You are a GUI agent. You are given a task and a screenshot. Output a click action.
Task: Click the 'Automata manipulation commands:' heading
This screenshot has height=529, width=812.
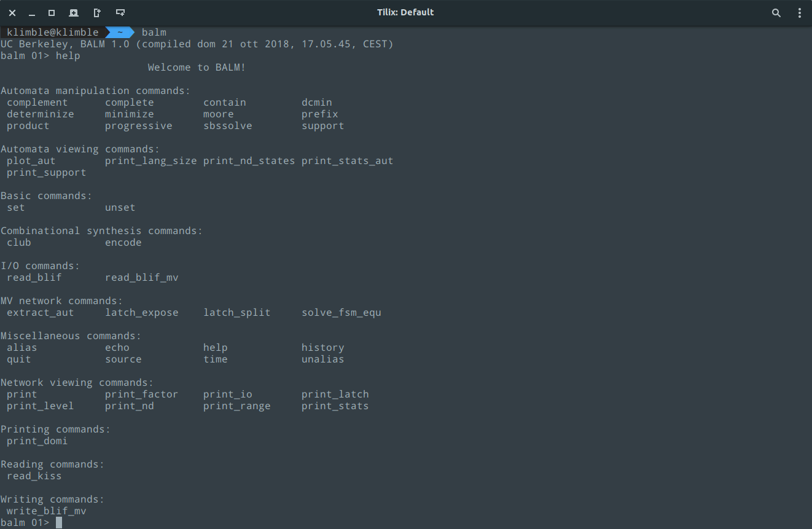point(96,91)
